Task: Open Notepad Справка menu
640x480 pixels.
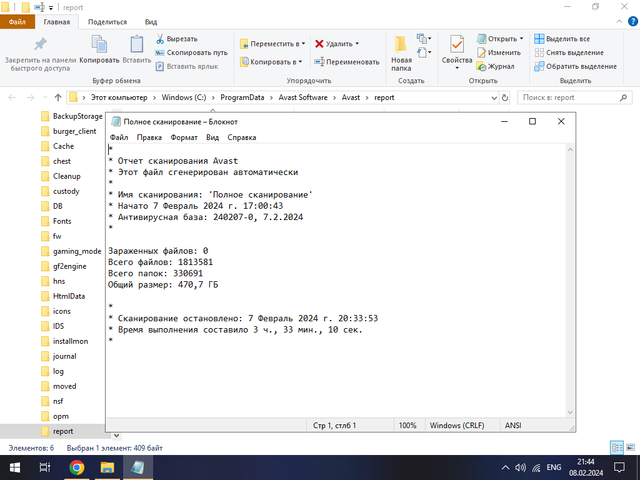Action: (x=242, y=138)
